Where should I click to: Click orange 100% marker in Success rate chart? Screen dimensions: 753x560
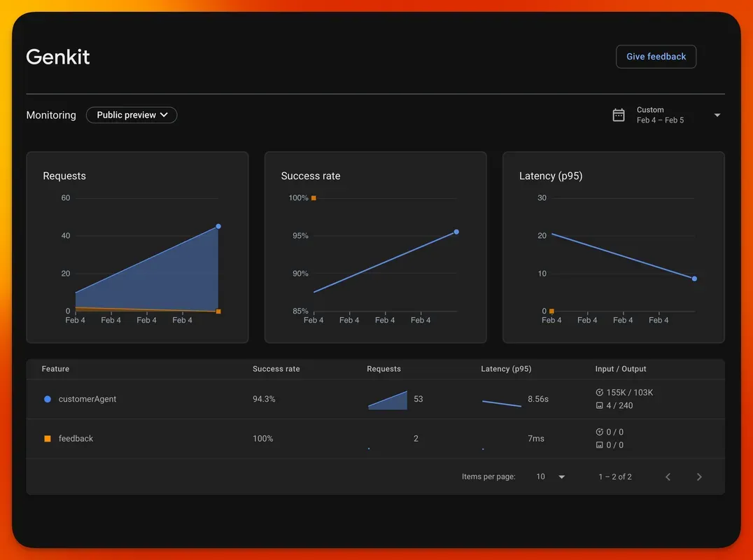(x=314, y=198)
